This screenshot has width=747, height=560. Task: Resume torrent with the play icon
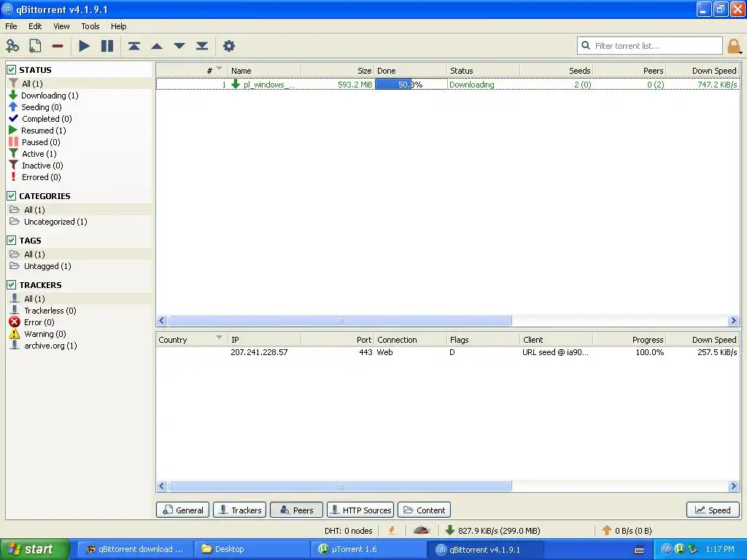point(85,46)
